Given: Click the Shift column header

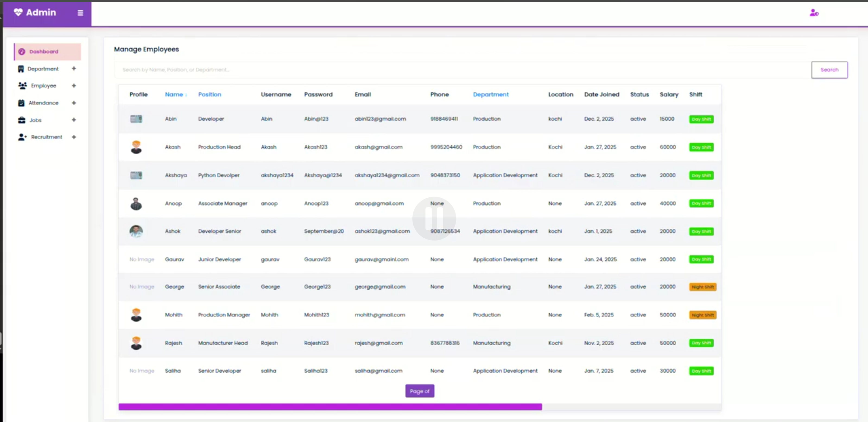Looking at the screenshot, I should coord(695,95).
